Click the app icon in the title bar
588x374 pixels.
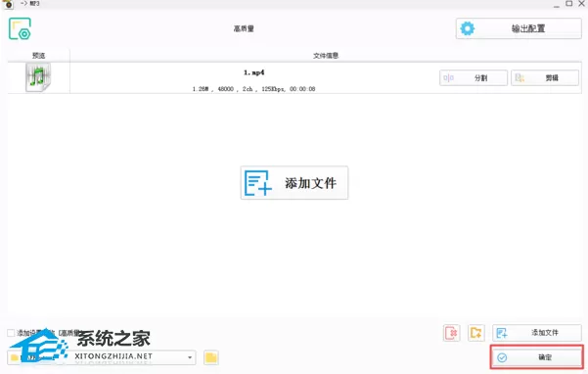8,4
